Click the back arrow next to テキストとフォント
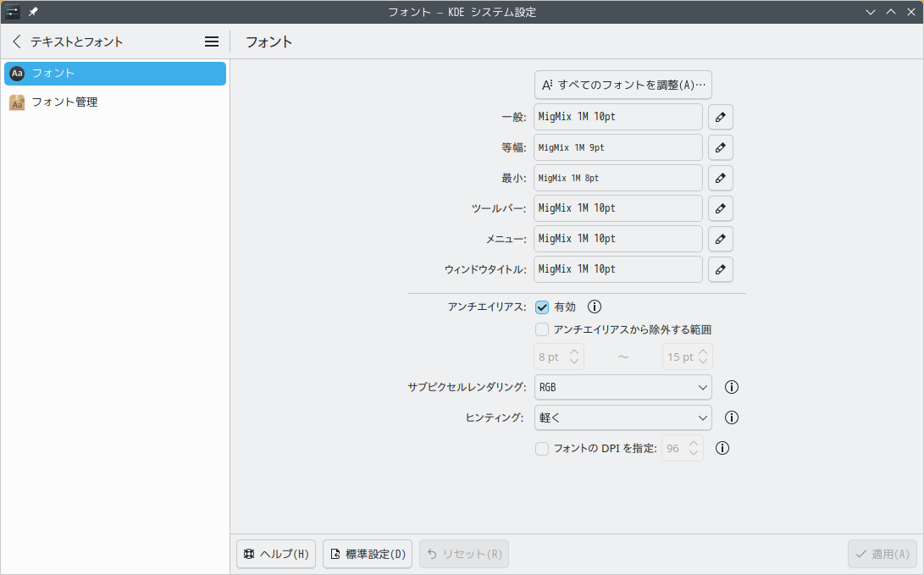Screen dimensions: 924x575 (16, 41)
